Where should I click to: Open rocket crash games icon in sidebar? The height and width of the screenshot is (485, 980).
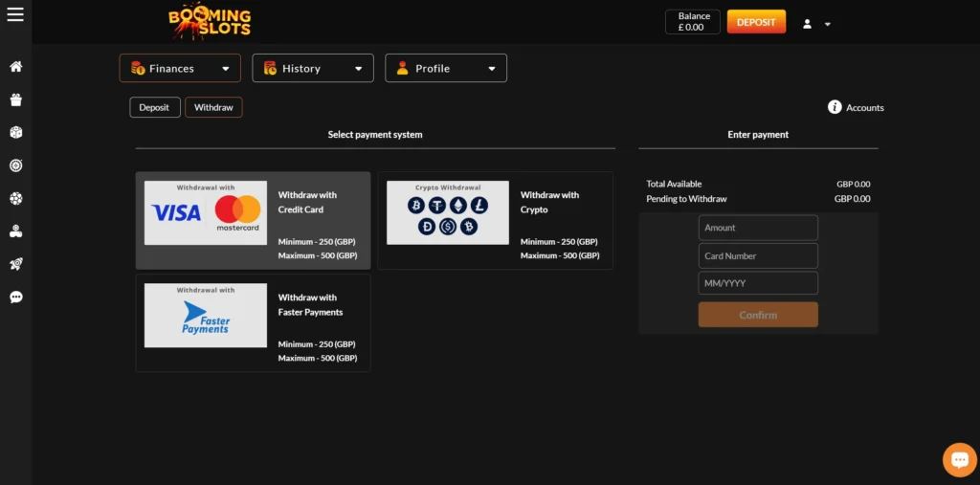click(16, 264)
